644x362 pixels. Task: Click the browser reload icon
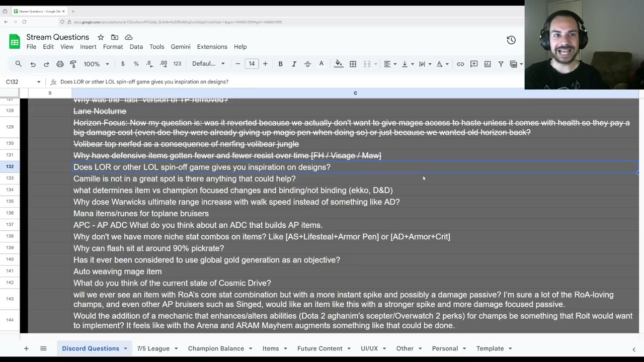coord(24,22)
